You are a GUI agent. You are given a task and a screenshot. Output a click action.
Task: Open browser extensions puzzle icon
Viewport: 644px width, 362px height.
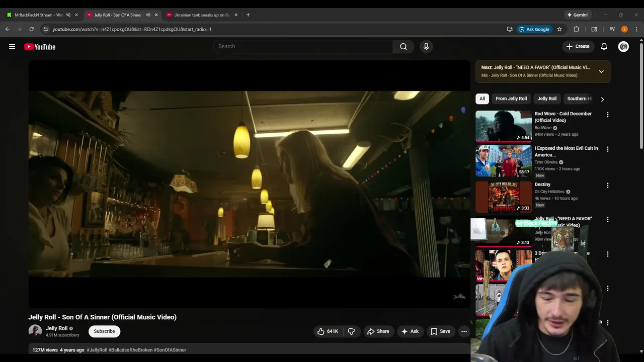click(x=577, y=29)
